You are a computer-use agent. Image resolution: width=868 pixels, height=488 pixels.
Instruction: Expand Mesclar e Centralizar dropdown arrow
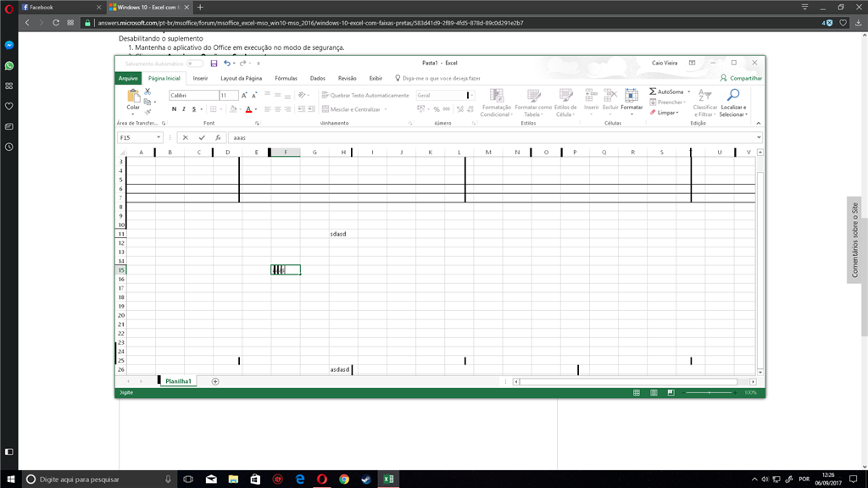point(386,109)
